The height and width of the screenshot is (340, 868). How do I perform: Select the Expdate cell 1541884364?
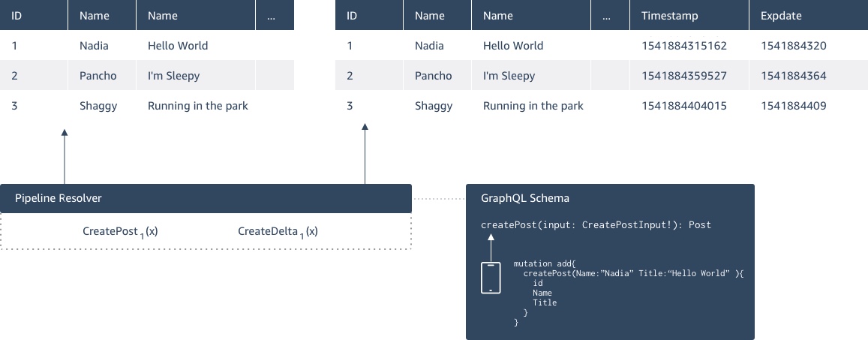coord(793,76)
